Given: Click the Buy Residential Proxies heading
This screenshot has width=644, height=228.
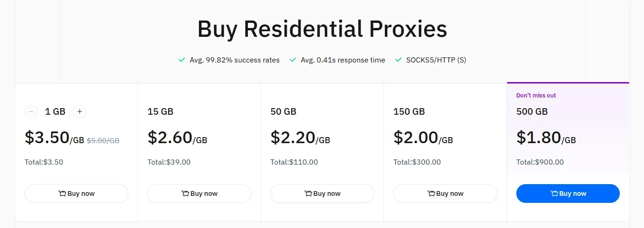Looking at the screenshot, I should [x=322, y=29].
